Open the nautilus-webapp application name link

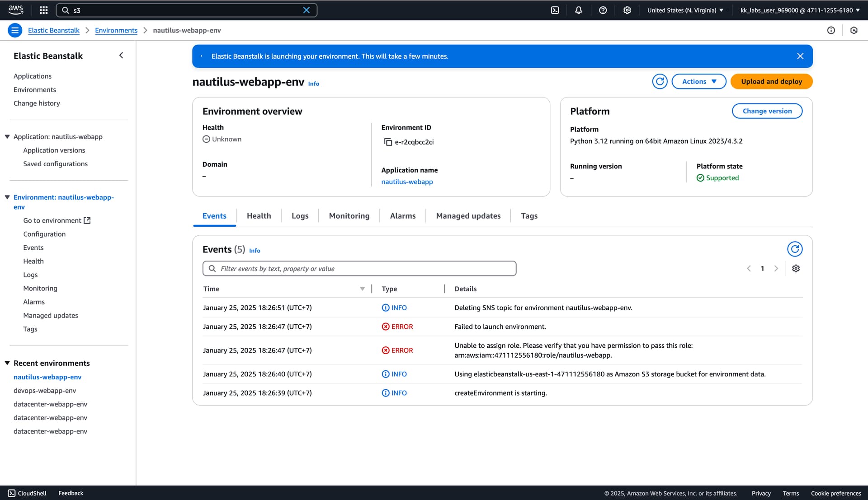[x=407, y=182]
